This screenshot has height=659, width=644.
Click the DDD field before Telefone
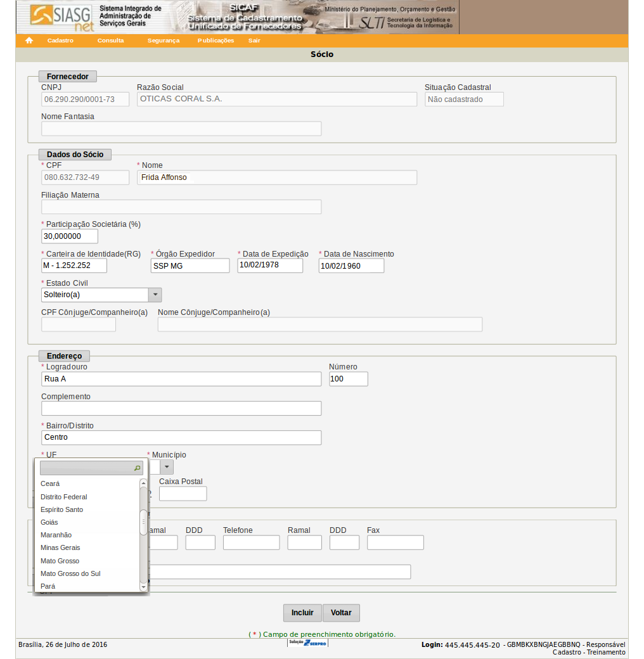tap(200, 542)
